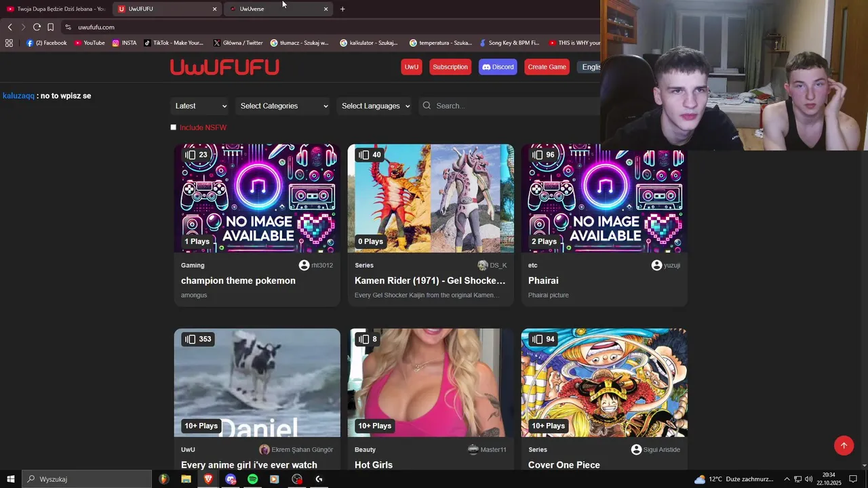Open the temperatura Google search bookmark
Screen dimensions: 868x488
pyautogui.click(x=441, y=43)
